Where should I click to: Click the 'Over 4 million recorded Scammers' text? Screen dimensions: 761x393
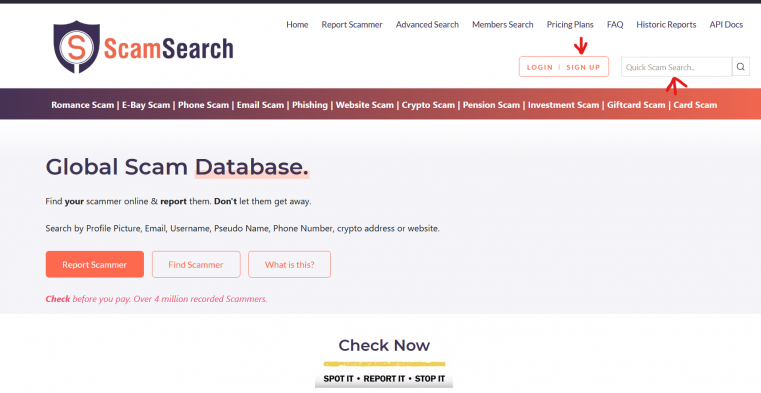200,299
